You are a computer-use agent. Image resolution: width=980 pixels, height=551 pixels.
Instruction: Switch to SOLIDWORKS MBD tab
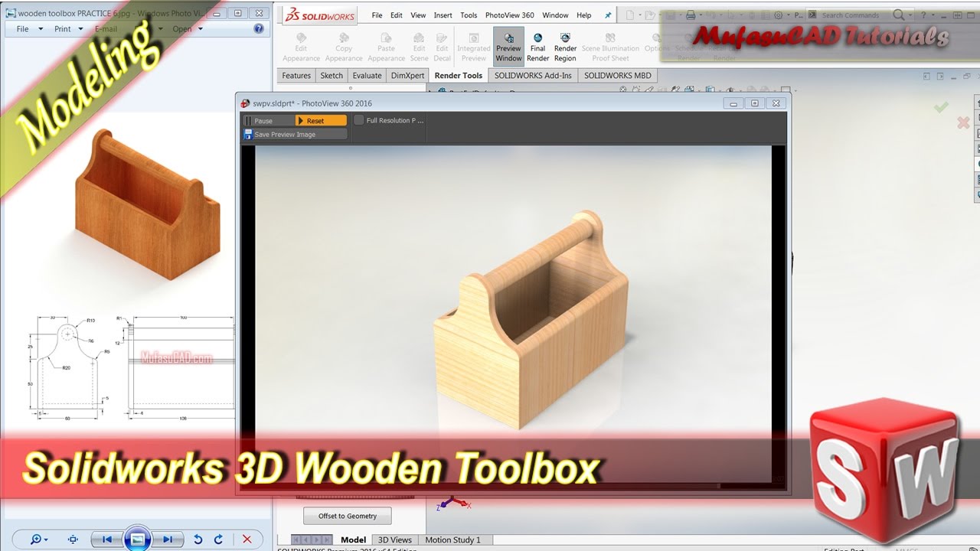[618, 75]
